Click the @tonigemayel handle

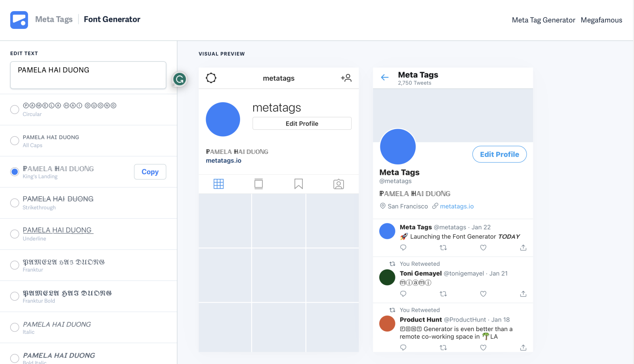[464, 273]
